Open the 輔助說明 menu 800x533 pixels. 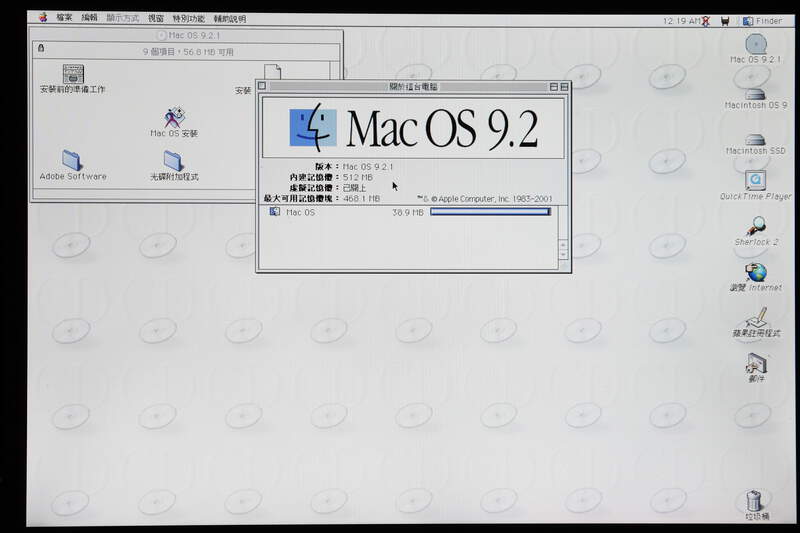(230, 19)
